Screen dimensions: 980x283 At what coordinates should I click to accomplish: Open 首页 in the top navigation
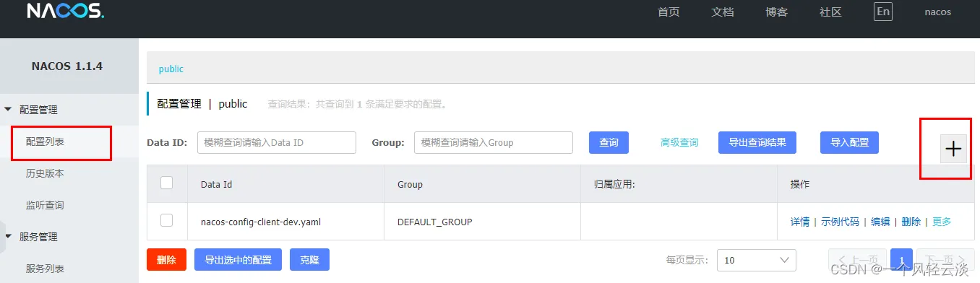669,12
